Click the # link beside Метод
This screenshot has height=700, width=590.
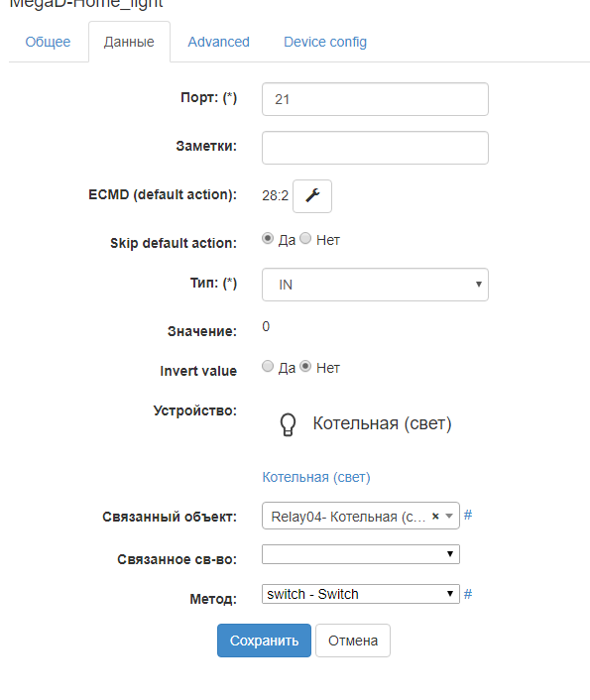(x=468, y=594)
